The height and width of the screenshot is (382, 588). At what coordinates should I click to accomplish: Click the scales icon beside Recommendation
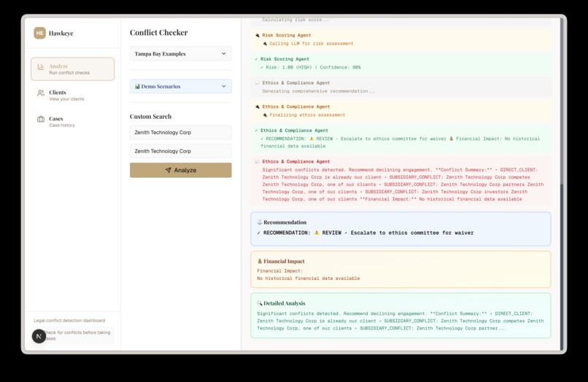(x=260, y=222)
